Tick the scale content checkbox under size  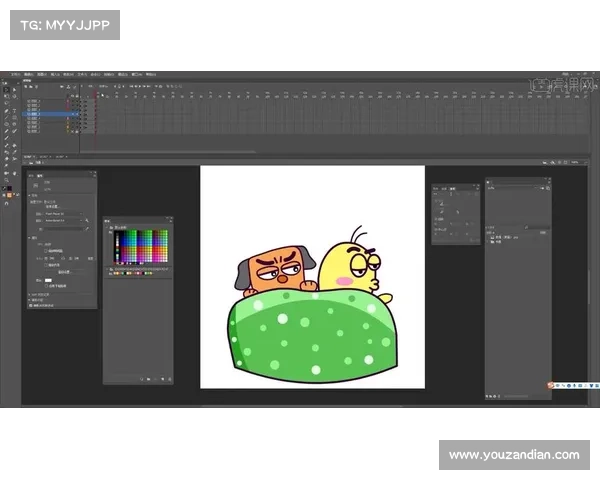(46, 265)
